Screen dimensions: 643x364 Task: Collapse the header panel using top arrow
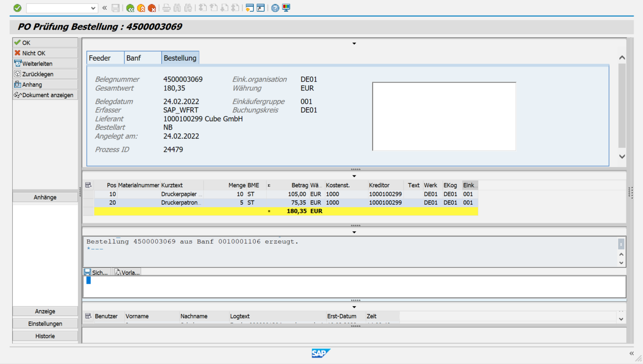tap(354, 44)
